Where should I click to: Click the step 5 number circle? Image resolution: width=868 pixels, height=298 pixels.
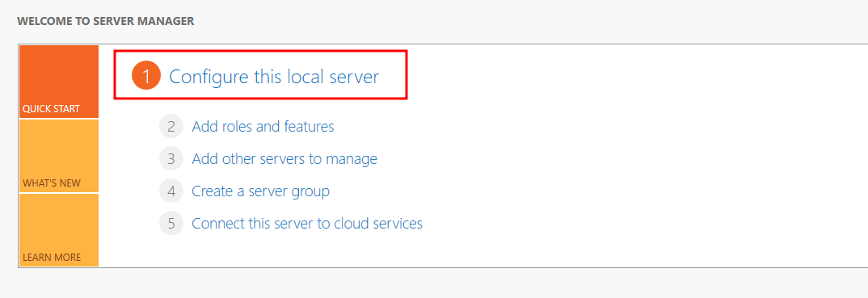pos(171,224)
